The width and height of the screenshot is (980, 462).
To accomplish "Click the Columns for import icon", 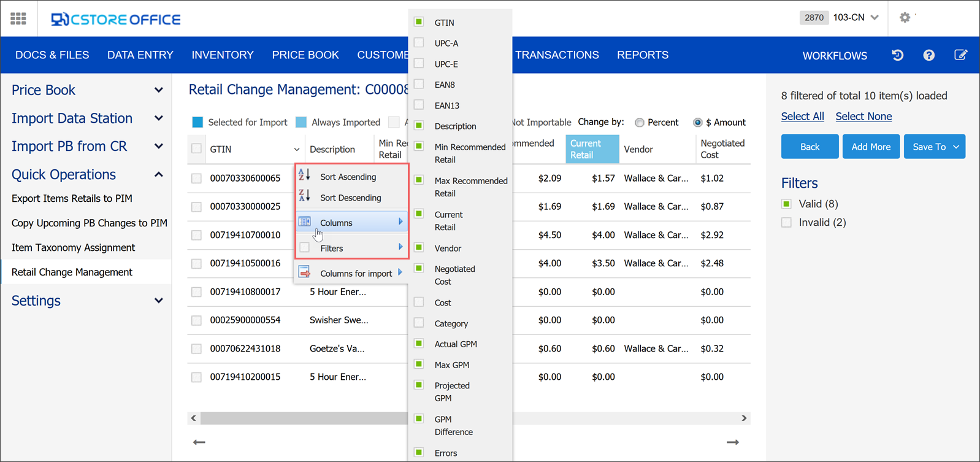I will [304, 272].
